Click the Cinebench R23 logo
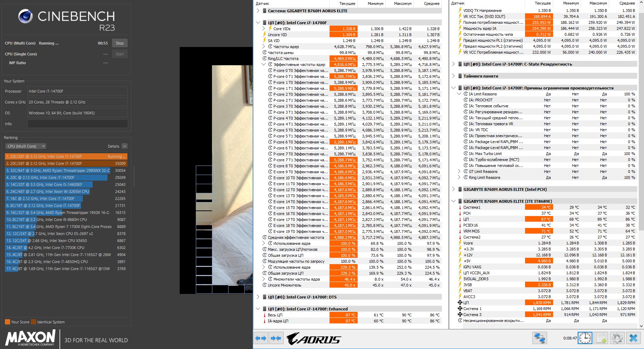This screenshot has width=644, height=349. (x=67, y=21)
